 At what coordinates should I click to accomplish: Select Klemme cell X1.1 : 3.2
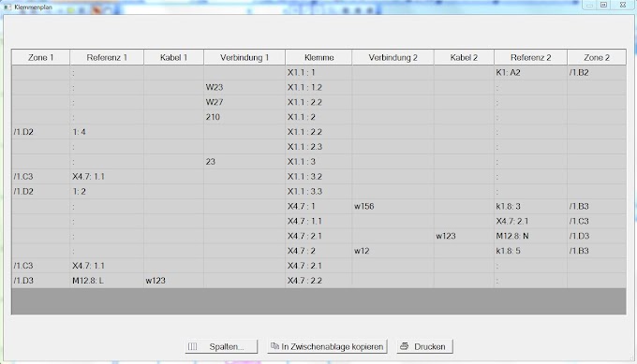click(318, 177)
